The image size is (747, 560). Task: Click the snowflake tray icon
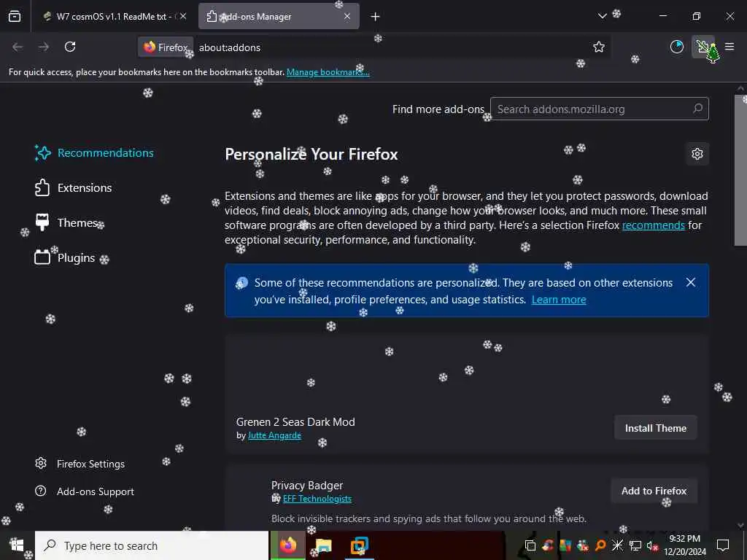[617, 545]
